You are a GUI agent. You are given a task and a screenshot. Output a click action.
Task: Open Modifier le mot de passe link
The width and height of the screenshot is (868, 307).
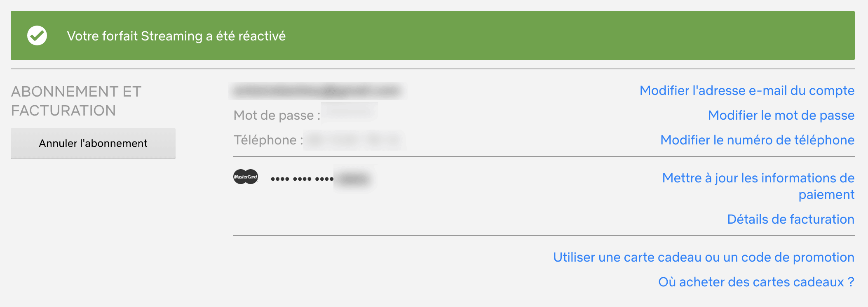tap(781, 115)
